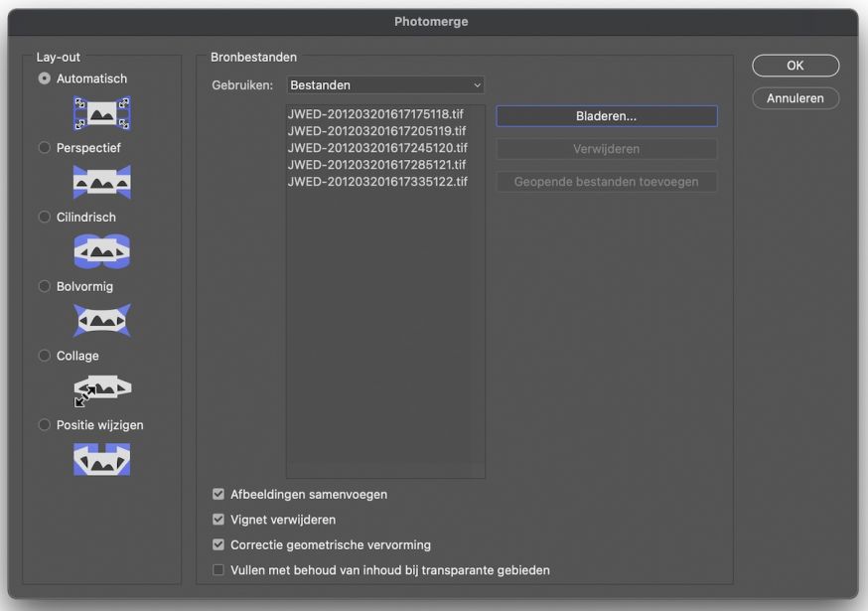This screenshot has height=611, width=868.
Task: Toggle the Vignet verwijderen checkbox
Action: click(218, 520)
